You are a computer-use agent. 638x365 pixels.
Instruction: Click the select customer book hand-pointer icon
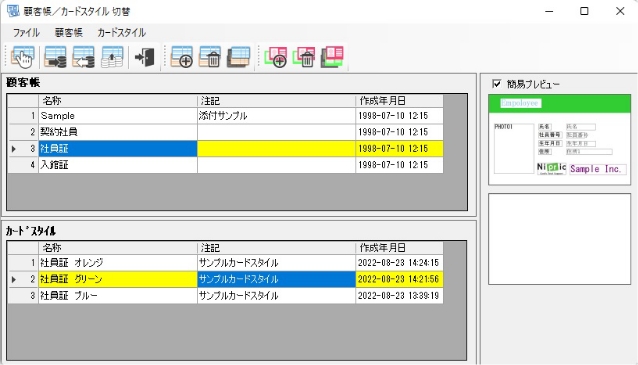(x=23, y=57)
